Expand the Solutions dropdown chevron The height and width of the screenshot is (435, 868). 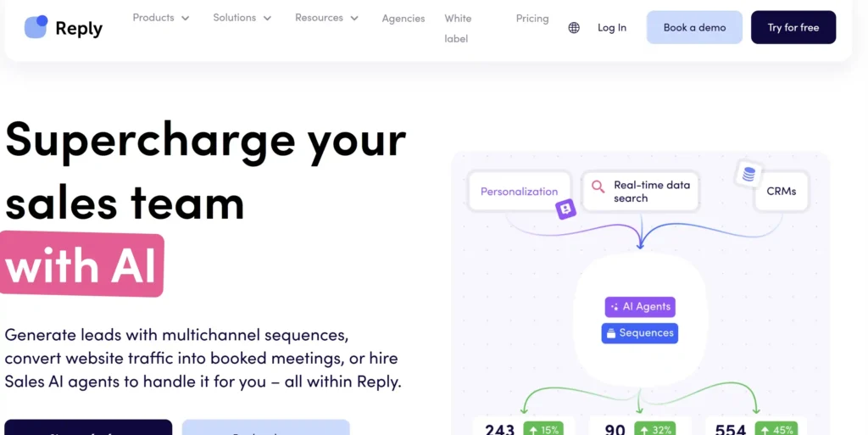[x=267, y=19]
